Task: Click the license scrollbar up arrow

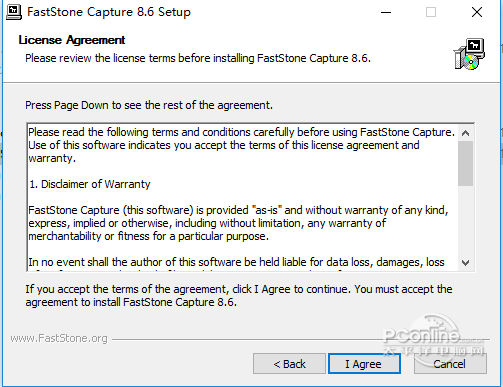Action: (465, 133)
